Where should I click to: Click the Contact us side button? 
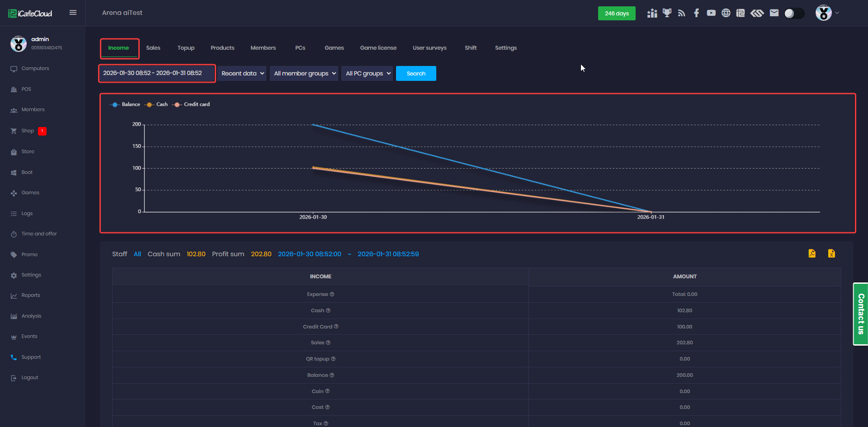pos(860,314)
